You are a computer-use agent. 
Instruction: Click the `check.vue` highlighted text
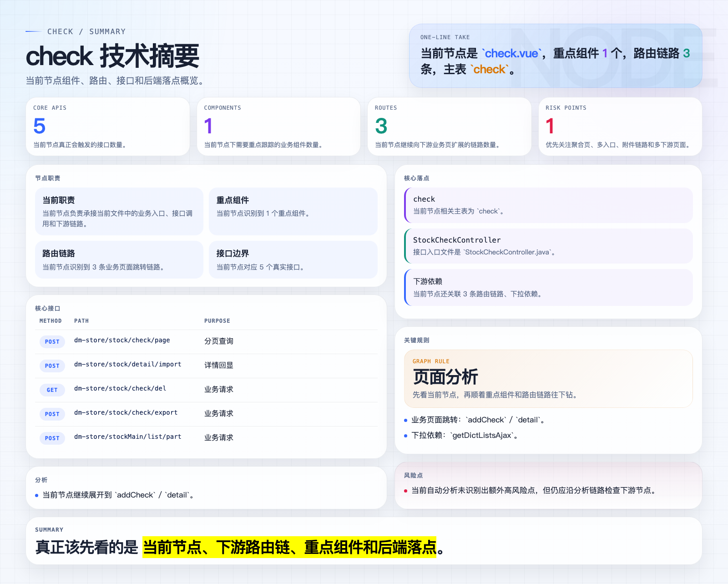point(511,53)
